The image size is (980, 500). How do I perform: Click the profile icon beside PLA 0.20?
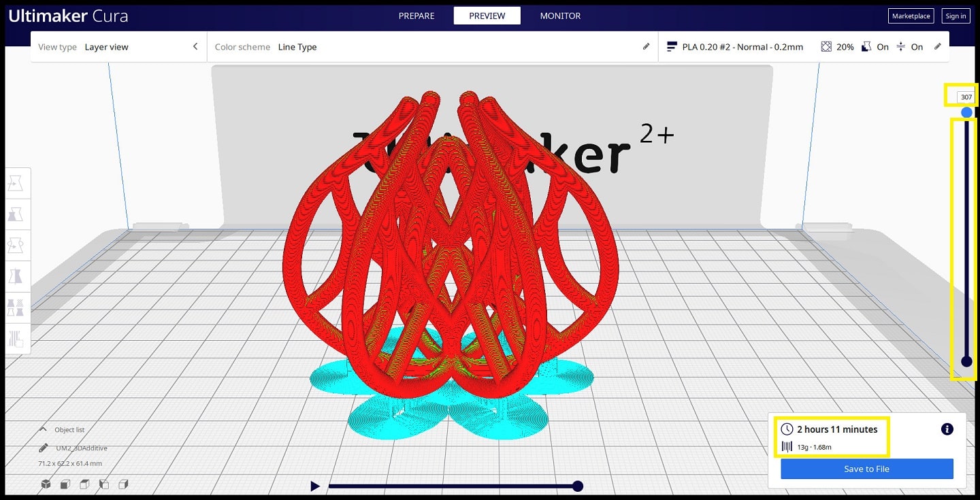(672, 47)
